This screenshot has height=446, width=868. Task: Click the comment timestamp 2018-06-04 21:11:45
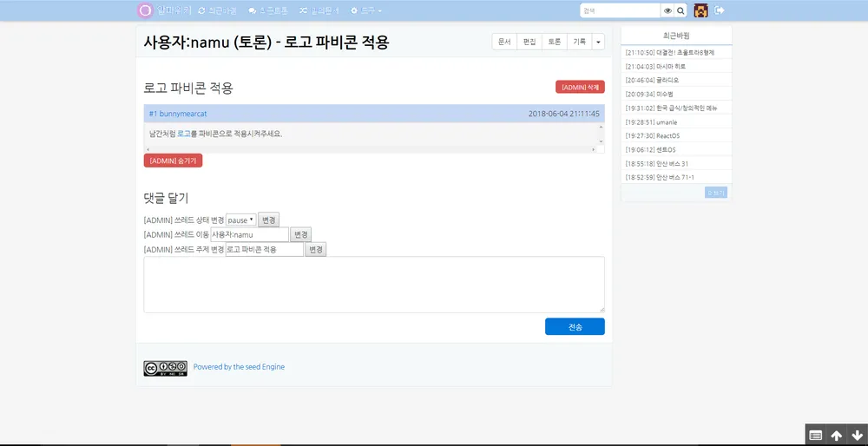click(x=563, y=114)
